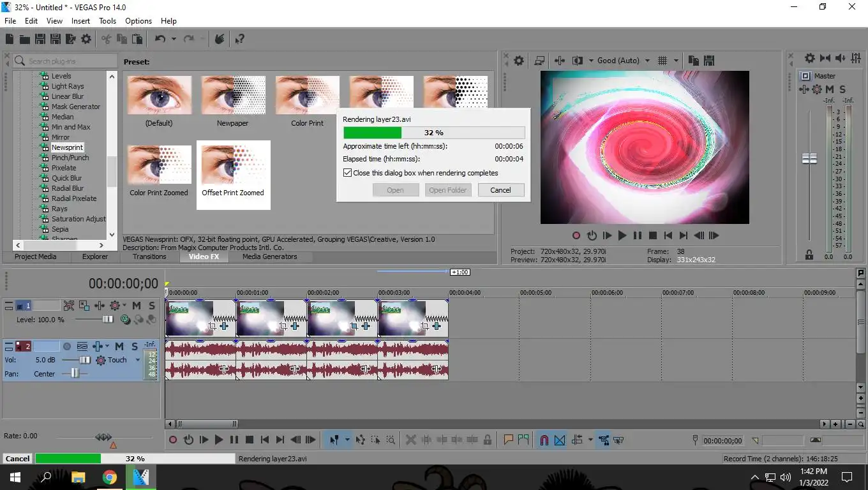Click the insert region icon
The height and width of the screenshot is (490, 868).
point(523,440)
